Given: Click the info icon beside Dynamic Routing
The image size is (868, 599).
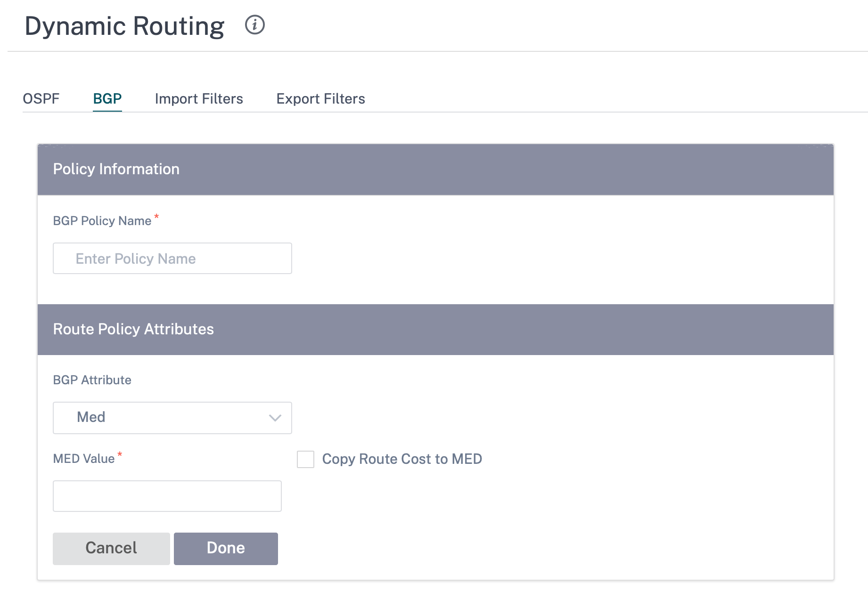Looking at the screenshot, I should 255,24.
